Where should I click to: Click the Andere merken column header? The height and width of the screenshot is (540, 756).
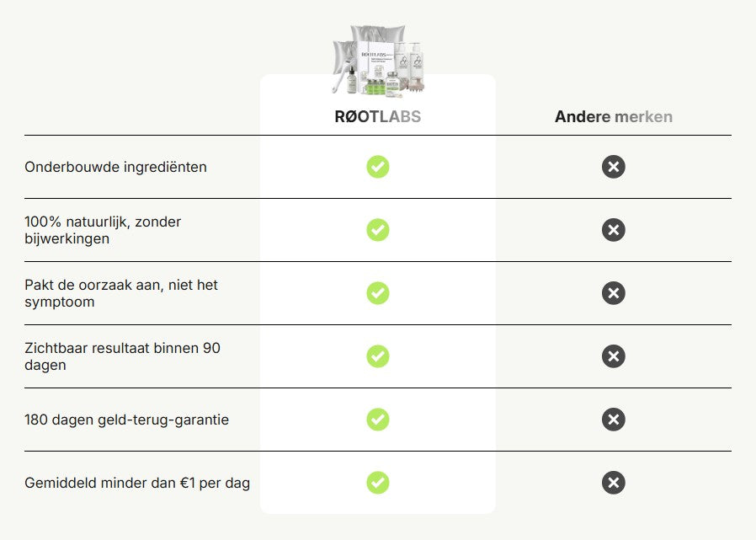click(614, 117)
